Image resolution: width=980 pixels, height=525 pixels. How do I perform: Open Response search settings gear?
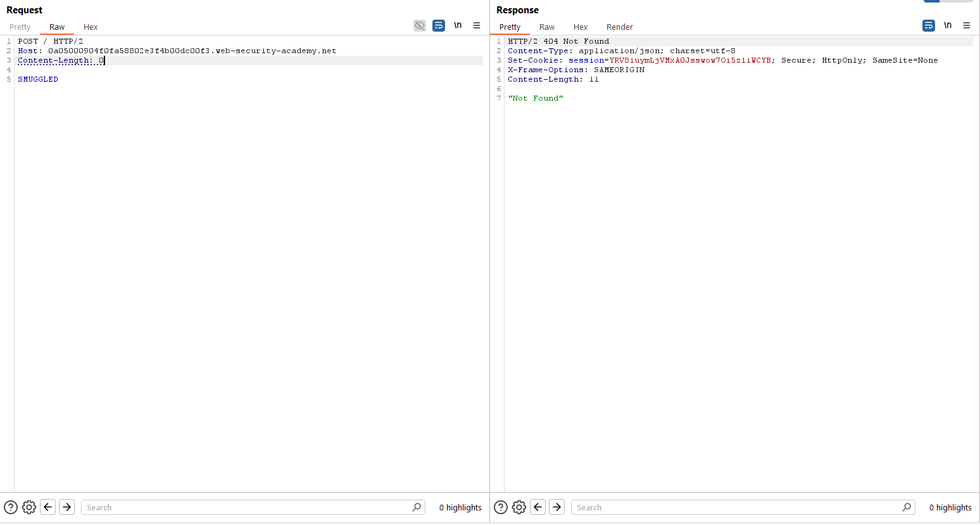tap(519, 507)
